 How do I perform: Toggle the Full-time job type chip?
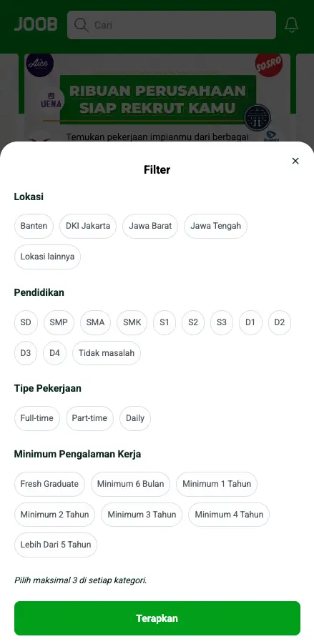tap(37, 418)
